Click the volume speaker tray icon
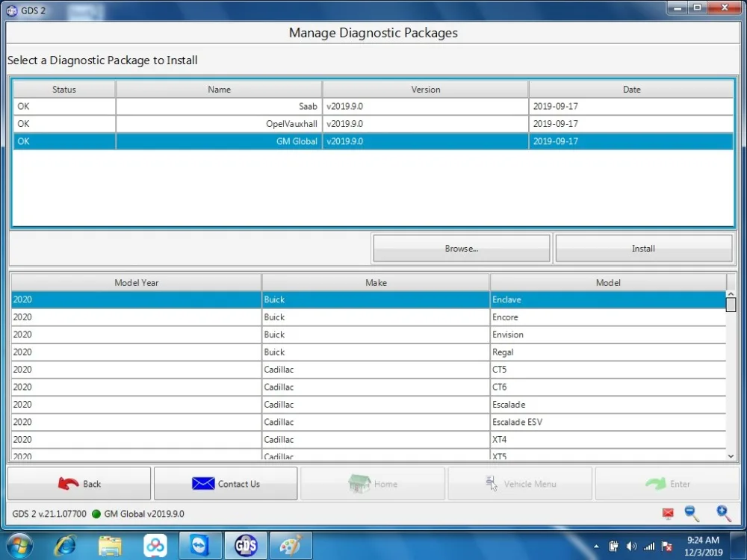The width and height of the screenshot is (747, 560). point(631,547)
